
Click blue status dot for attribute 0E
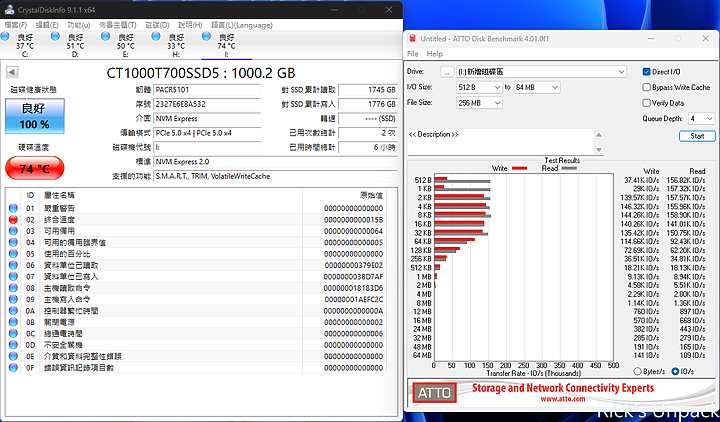[x=13, y=356]
